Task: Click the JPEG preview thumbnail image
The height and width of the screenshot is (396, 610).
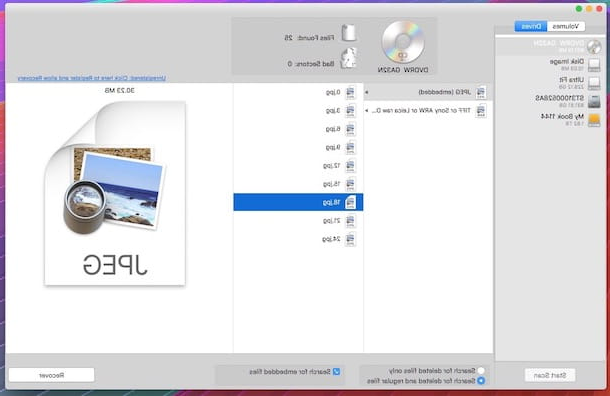Action: [115, 193]
